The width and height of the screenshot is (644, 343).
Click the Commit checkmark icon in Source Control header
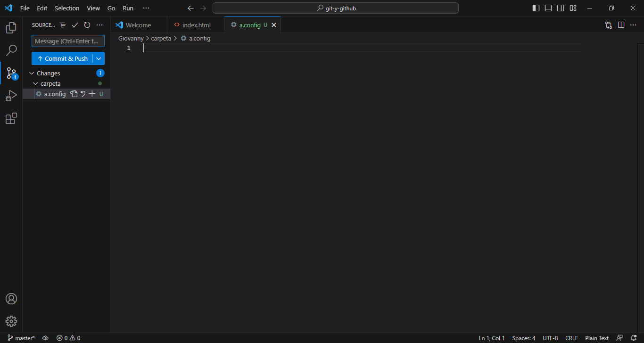(x=75, y=25)
